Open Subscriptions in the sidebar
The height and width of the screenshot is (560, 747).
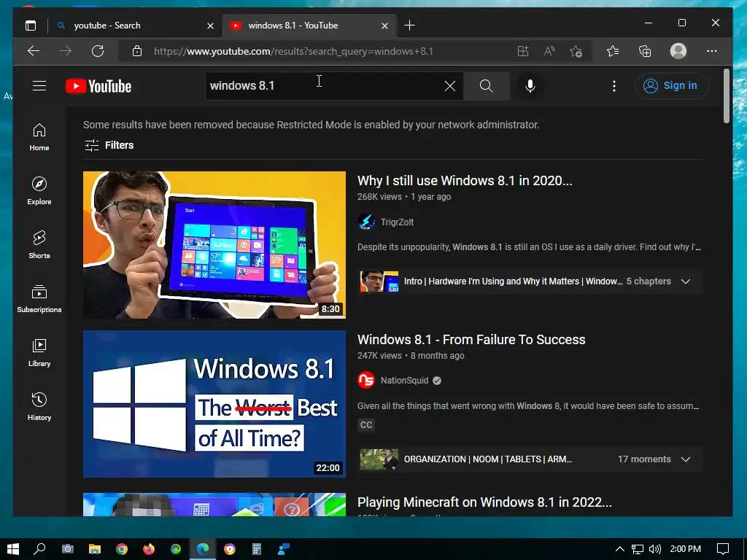tap(39, 298)
